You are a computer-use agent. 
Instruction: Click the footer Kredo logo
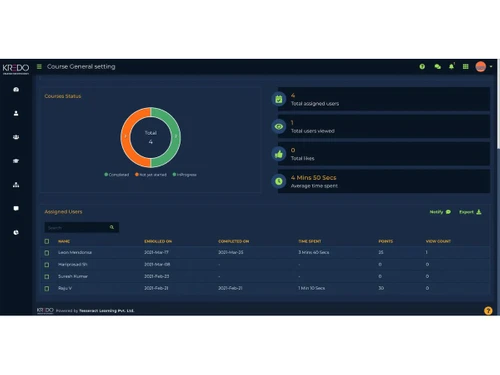tap(45, 310)
